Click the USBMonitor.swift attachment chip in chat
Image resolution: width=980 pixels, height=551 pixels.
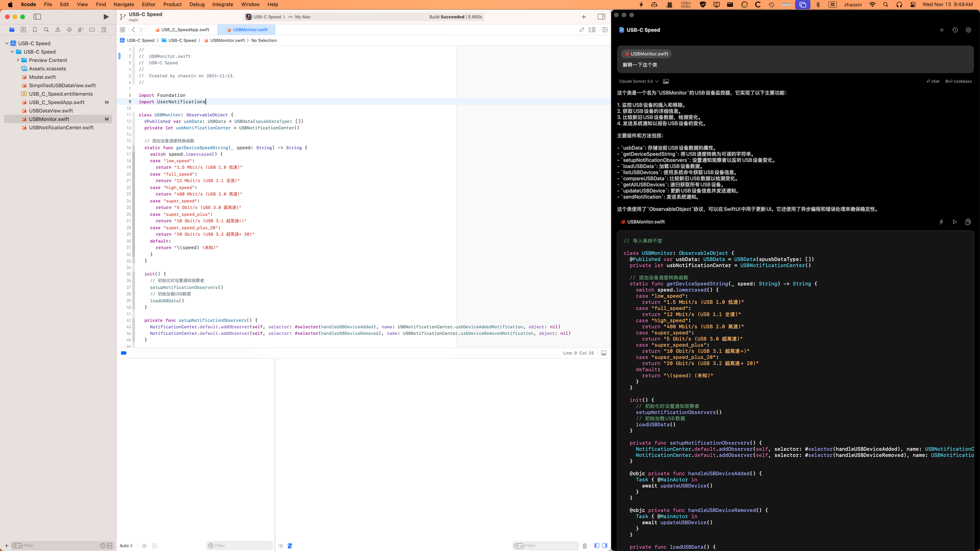coord(646,54)
